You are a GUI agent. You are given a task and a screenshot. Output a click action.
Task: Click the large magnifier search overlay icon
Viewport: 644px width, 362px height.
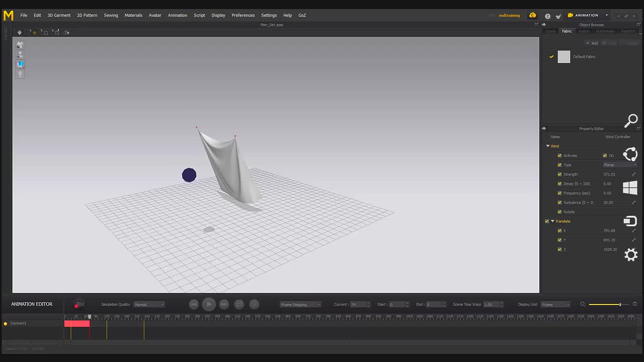[631, 121]
